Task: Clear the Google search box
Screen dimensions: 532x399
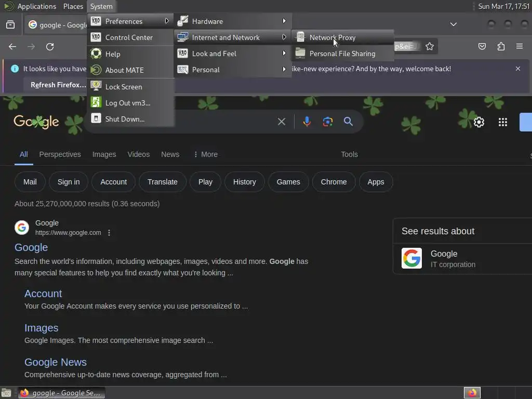Action: 281,122
